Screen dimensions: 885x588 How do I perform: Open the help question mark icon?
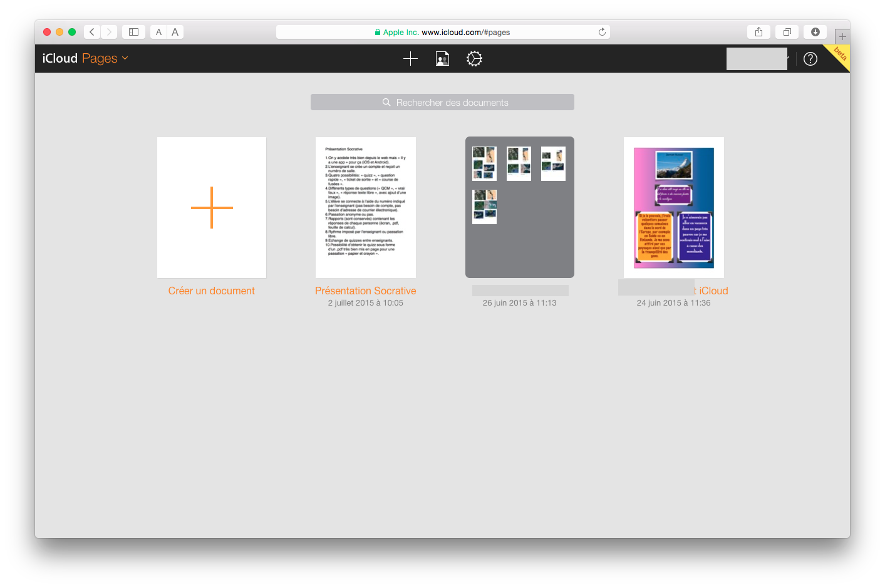810,59
